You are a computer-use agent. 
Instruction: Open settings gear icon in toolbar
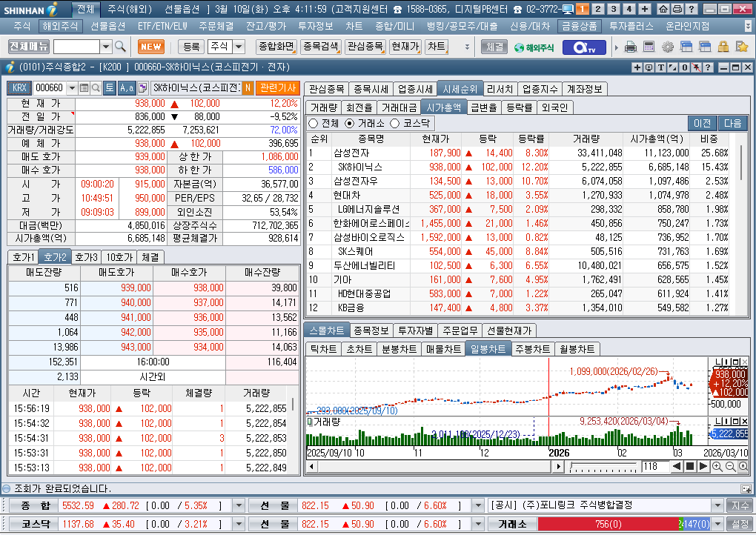668,47
